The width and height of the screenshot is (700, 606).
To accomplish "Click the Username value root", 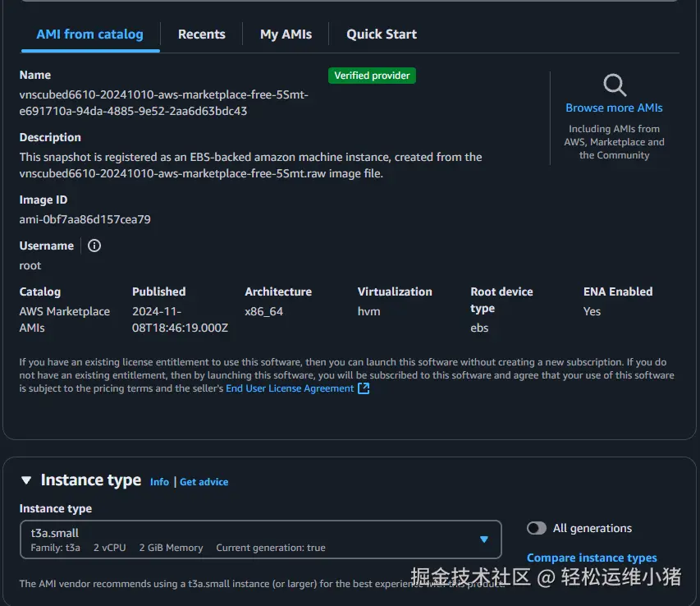I will pyautogui.click(x=30, y=266).
